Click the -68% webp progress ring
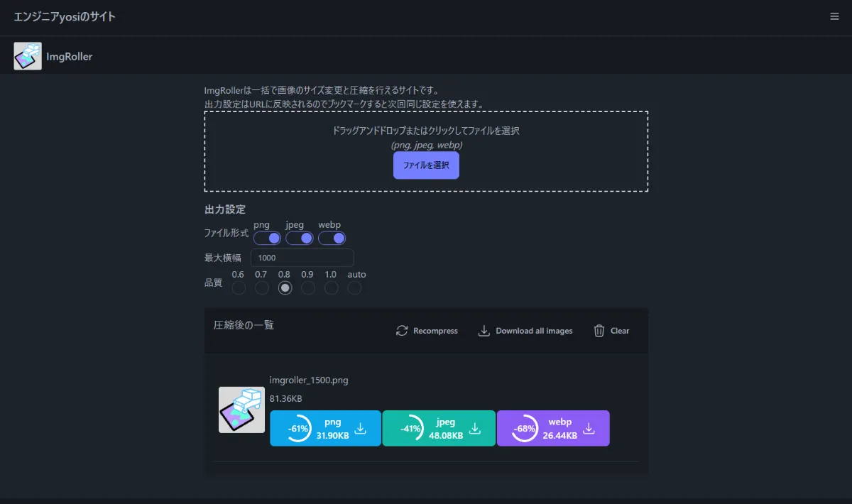The image size is (852, 504). point(525,428)
